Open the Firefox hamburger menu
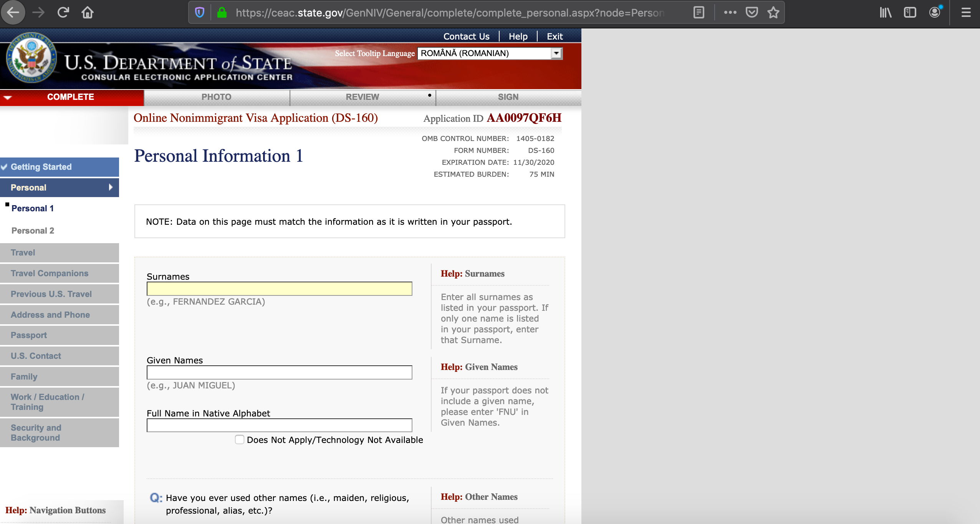The width and height of the screenshot is (980, 524). pos(966,12)
